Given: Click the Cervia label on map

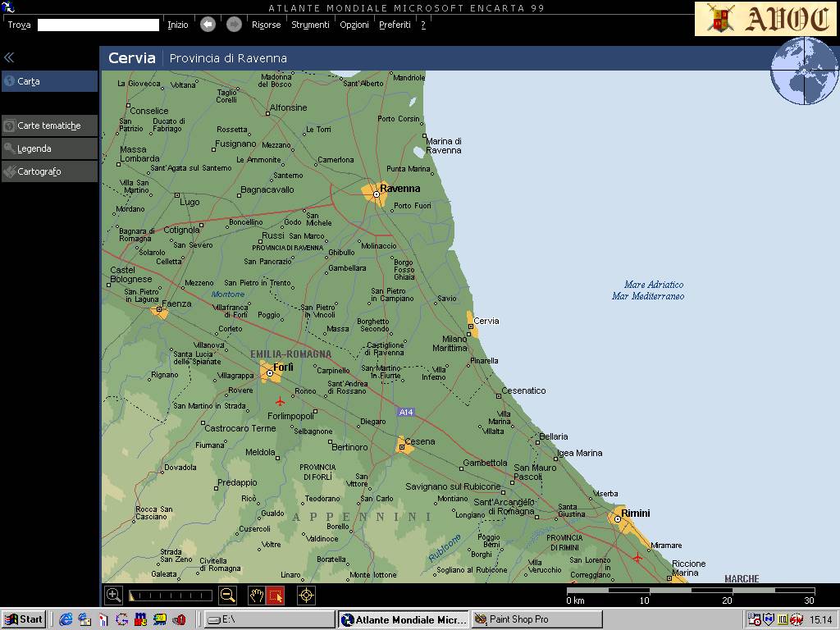Looking at the screenshot, I should click(x=486, y=321).
